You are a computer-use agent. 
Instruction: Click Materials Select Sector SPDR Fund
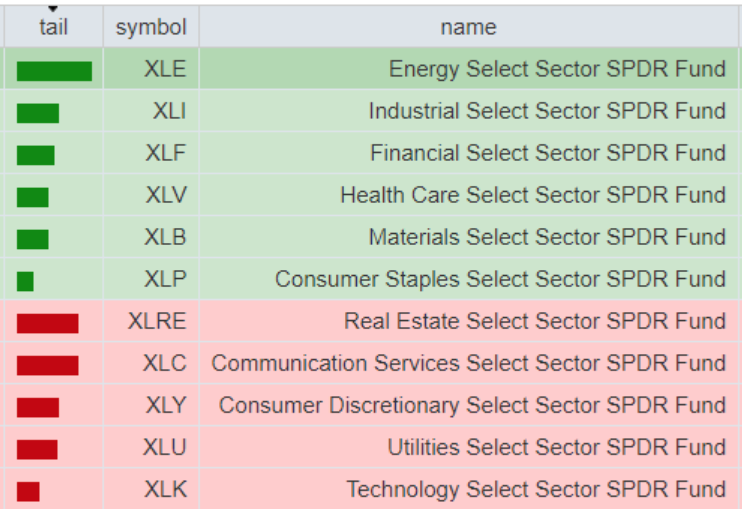[x=547, y=237]
